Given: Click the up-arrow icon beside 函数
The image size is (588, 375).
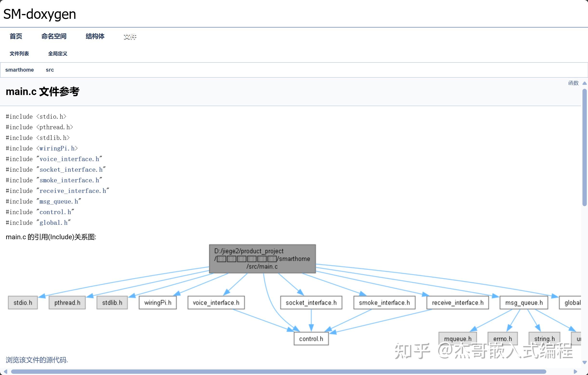Looking at the screenshot, I should pyautogui.click(x=584, y=83).
